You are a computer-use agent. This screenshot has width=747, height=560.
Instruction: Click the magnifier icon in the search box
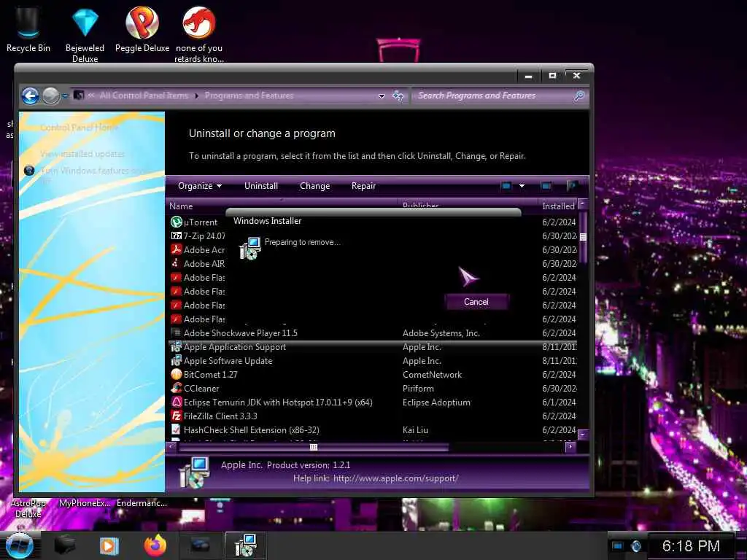point(578,96)
